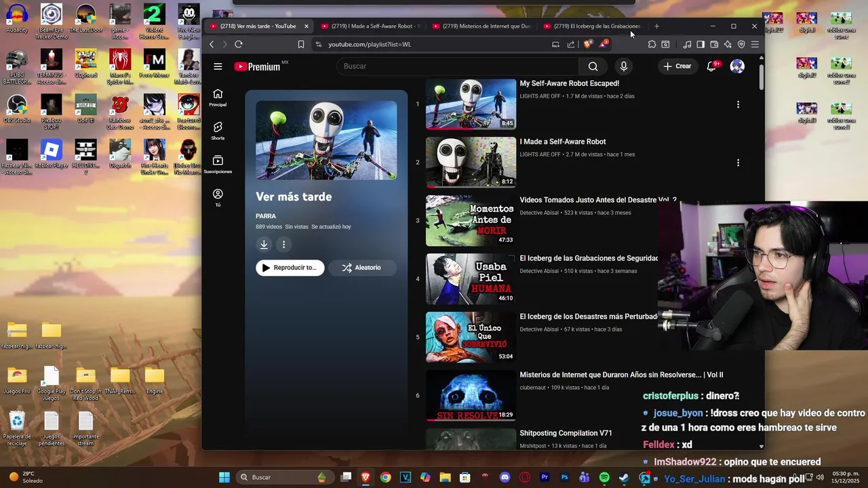Image resolution: width=868 pixels, height=488 pixels.
Task: Switch to I Made a Self-Aware Robot tab
Action: coord(370,26)
